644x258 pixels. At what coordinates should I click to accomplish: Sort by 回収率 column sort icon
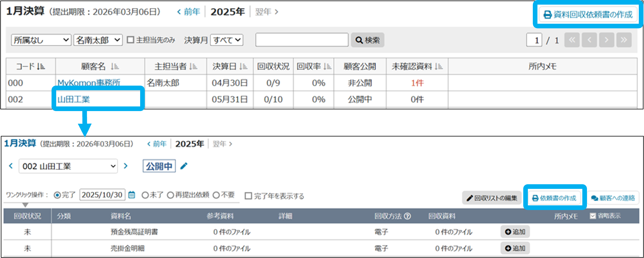(328, 67)
